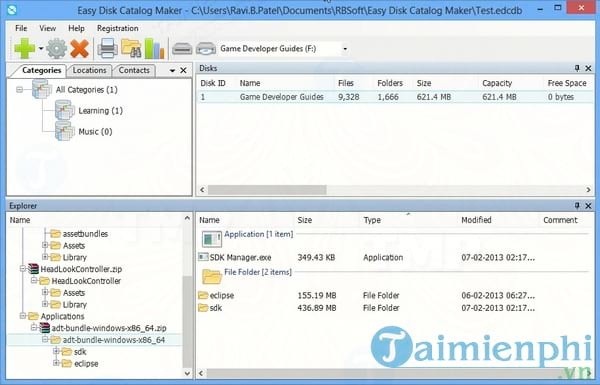Collapse the Applications folder node
The image size is (600, 385).
coord(23,316)
